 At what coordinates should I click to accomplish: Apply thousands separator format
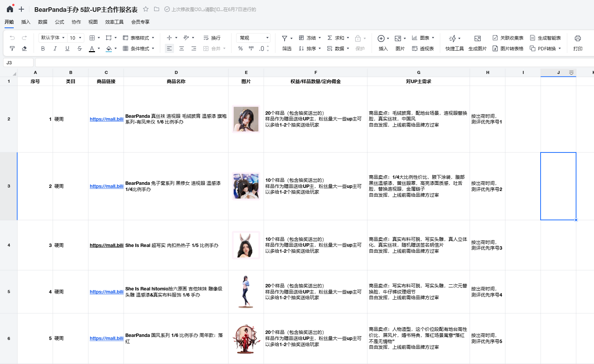pyautogui.click(x=251, y=48)
